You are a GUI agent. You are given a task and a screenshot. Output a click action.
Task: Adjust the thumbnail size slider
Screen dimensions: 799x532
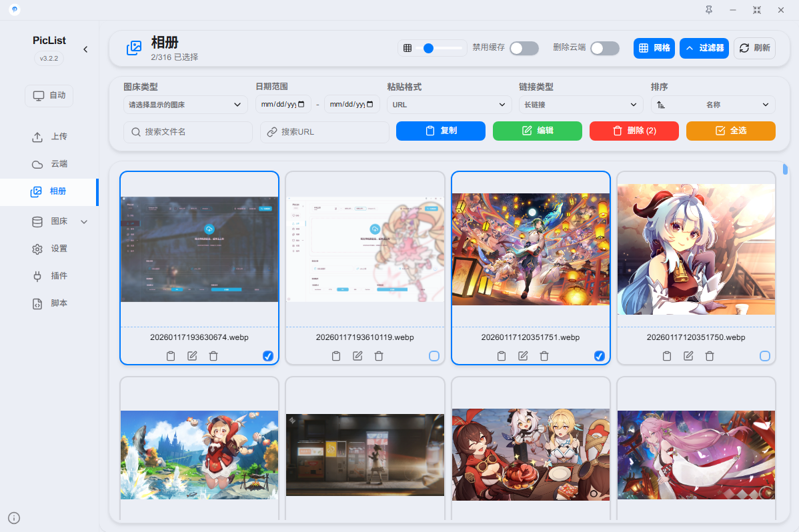(x=440, y=49)
